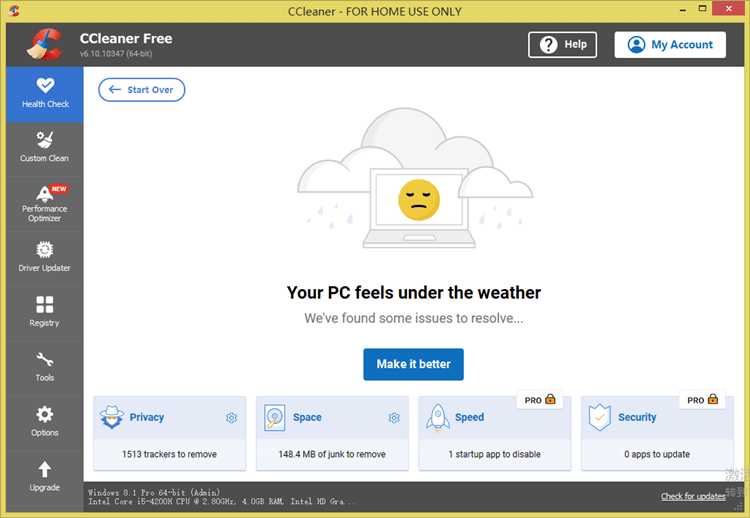Click the Security shield icon

tap(600, 418)
